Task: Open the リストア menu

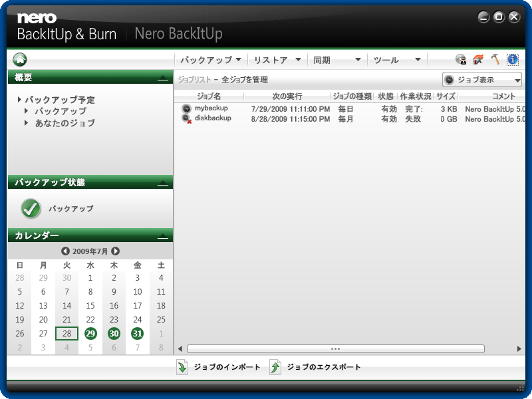Action: 277,60
